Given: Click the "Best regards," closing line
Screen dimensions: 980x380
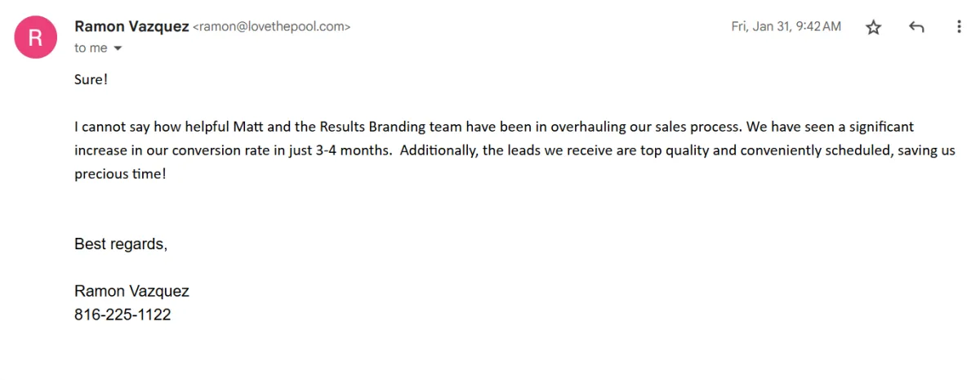Looking at the screenshot, I should pos(121,244).
